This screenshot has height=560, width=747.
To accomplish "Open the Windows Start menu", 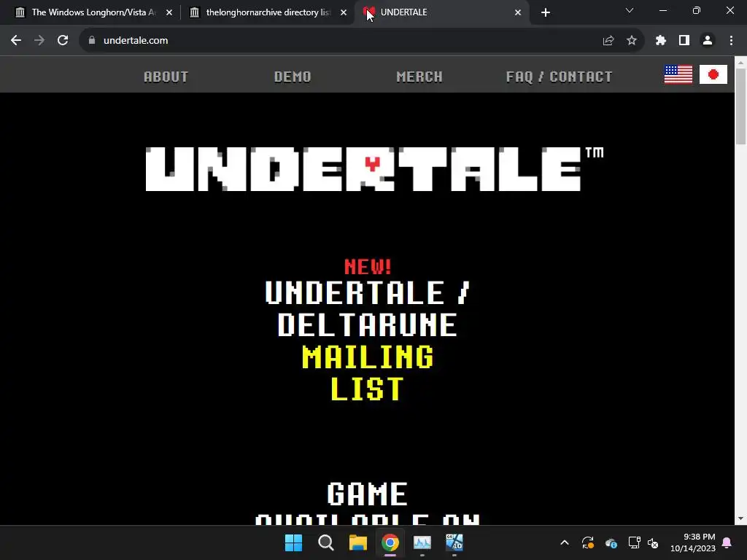I will (293, 542).
